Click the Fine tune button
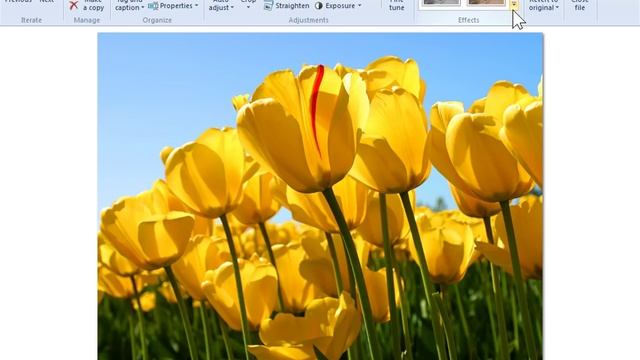640x360 pixels. pyautogui.click(x=396, y=6)
